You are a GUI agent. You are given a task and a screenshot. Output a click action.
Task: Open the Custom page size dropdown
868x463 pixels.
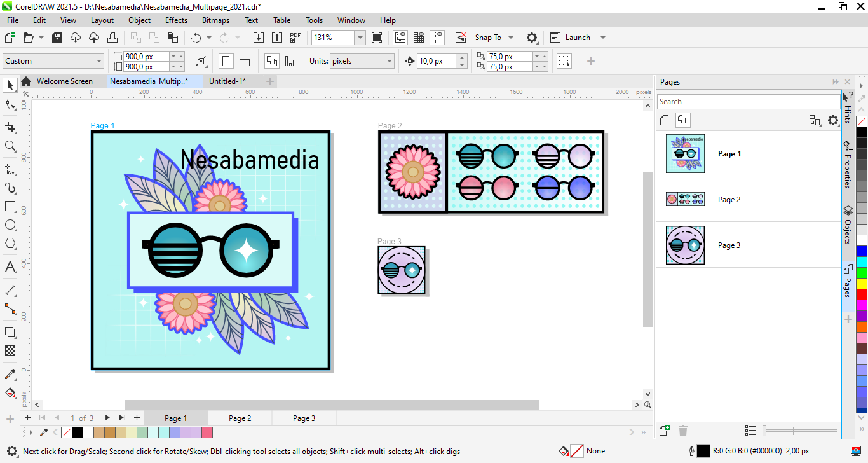98,61
